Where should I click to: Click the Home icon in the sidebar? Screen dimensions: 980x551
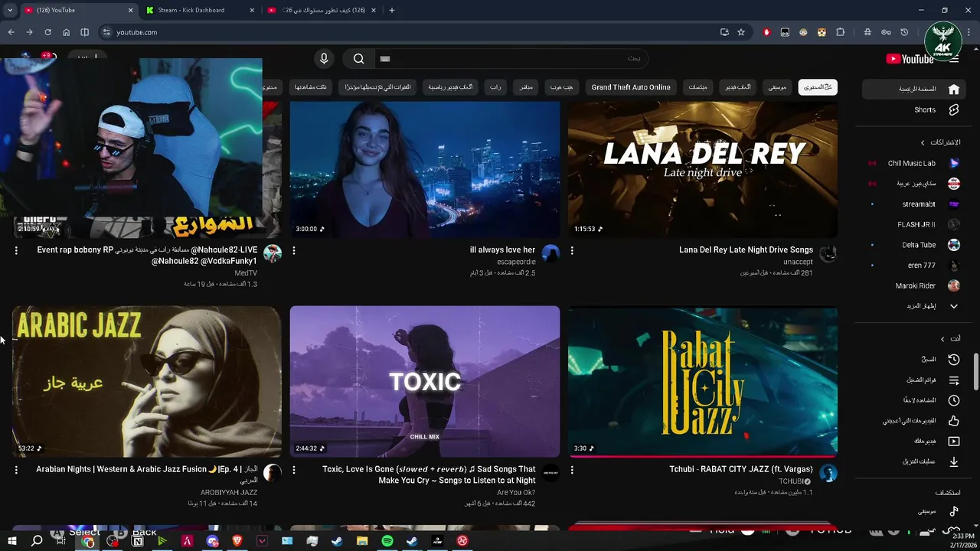click(x=954, y=89)
